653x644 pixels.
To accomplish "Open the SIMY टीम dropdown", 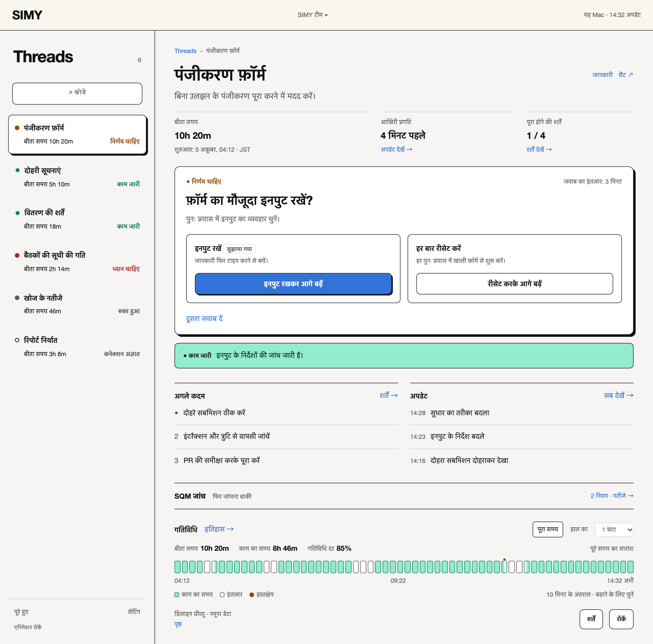I will [x=313, y=15].
